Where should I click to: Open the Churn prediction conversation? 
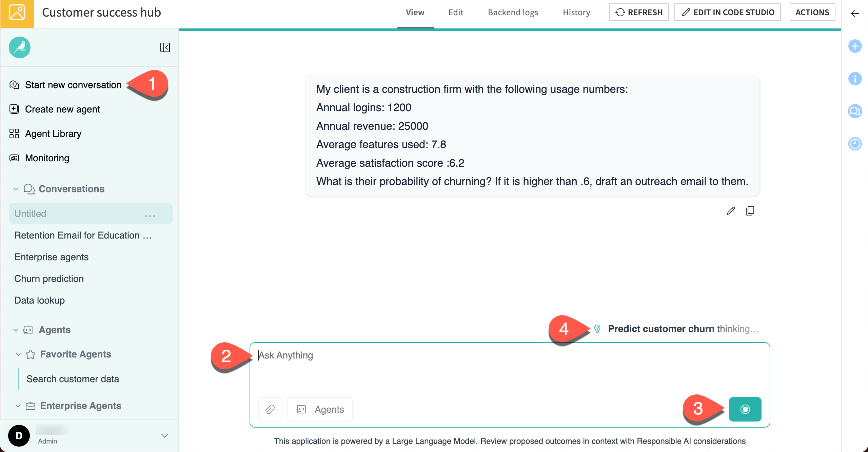[49, 279]
